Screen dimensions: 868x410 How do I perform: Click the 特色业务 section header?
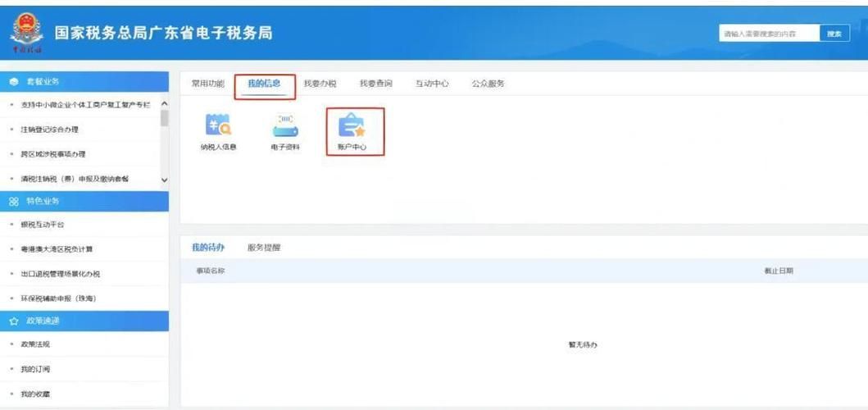click(84, 201)
